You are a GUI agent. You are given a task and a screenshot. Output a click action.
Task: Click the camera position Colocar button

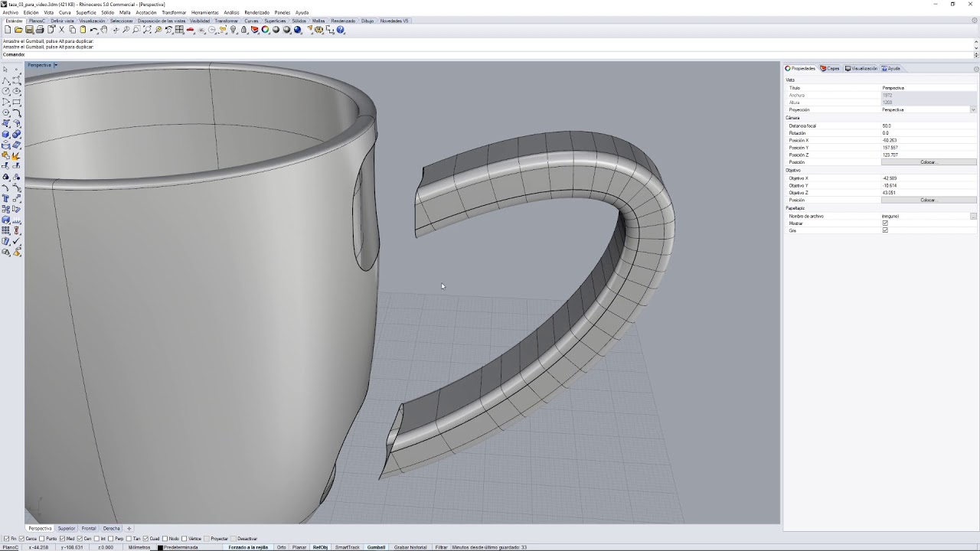click(929, 162)
